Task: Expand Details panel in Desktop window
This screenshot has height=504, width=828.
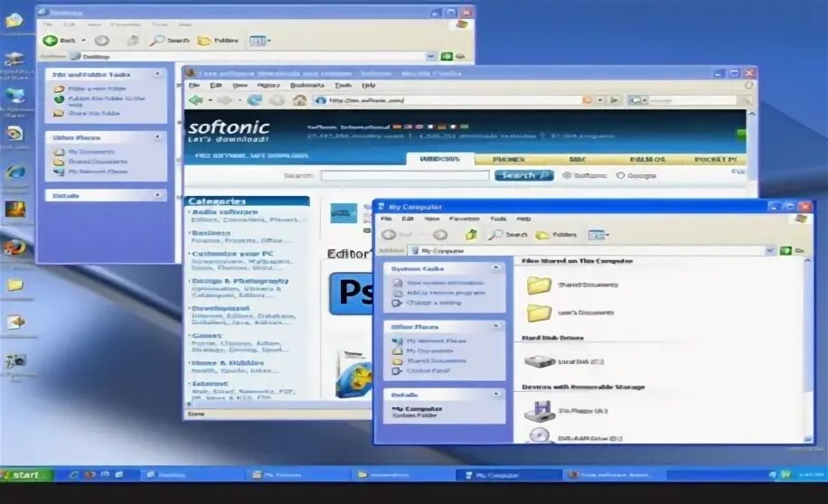Action: coord(158,195)
